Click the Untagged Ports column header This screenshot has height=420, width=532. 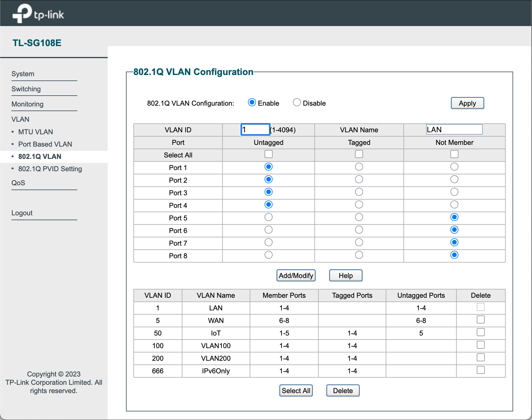[421, 295]
